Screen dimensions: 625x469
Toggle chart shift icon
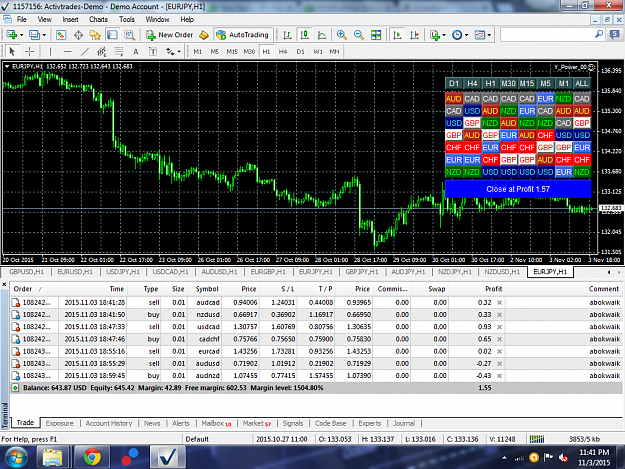[x=415, y=35]
